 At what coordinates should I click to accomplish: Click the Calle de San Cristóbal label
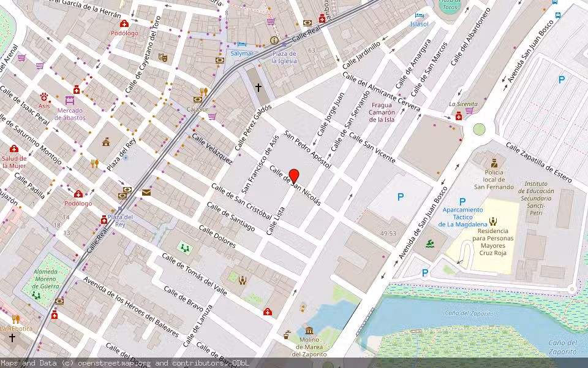(241, 201)
